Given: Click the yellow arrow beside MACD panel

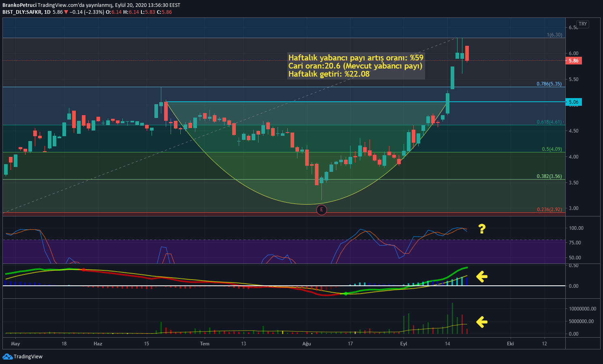Looking at the screenshot, I should click(x=481, y=276).
